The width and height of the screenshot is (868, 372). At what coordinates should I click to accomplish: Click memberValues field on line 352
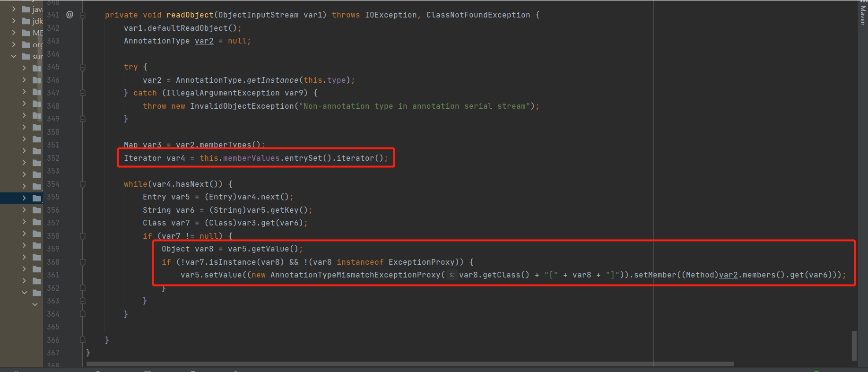pos(252,158)
